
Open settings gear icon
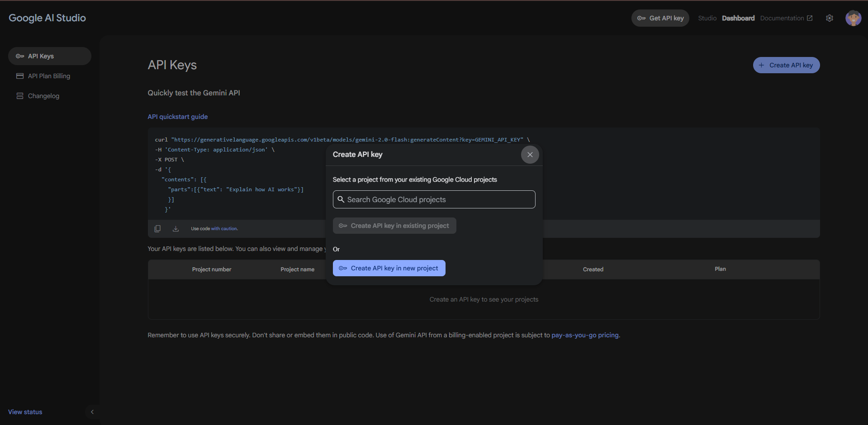tap(829, 18)
